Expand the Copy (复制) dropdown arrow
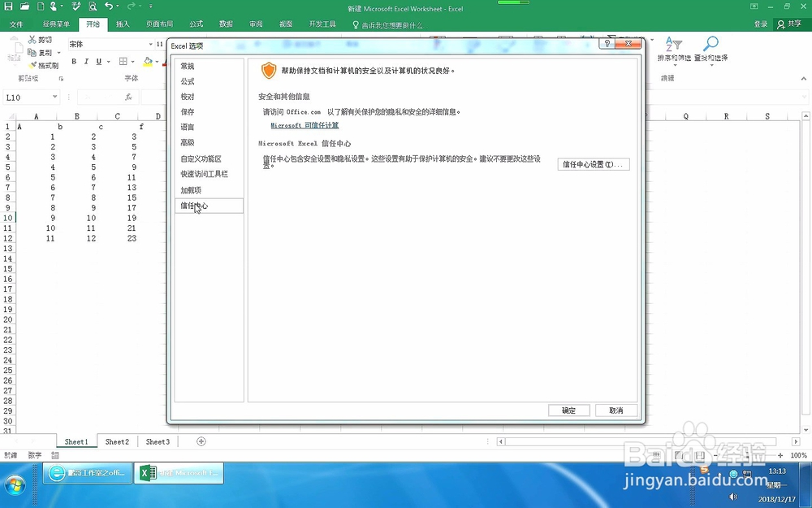 pyautogui.click(x=58, y=53)
